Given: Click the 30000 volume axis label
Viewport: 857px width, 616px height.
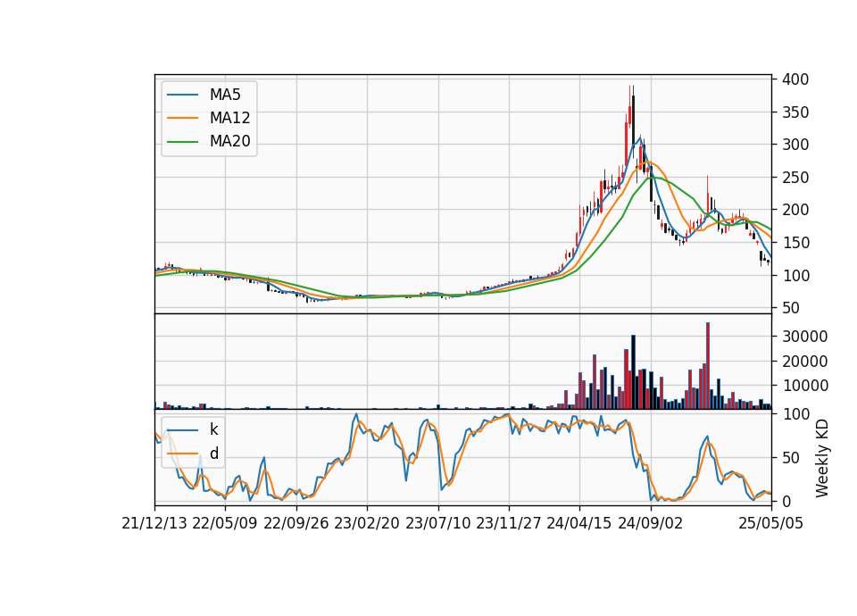Looking at the screenshot, I should click(x=804, y=337).
